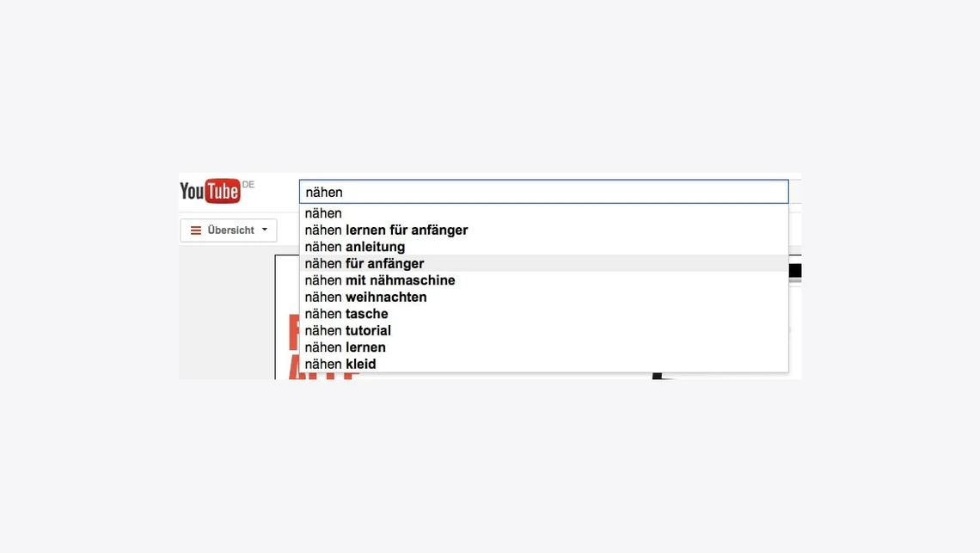Select highlighted suggestion nähen für anfänger

point(364,264)
